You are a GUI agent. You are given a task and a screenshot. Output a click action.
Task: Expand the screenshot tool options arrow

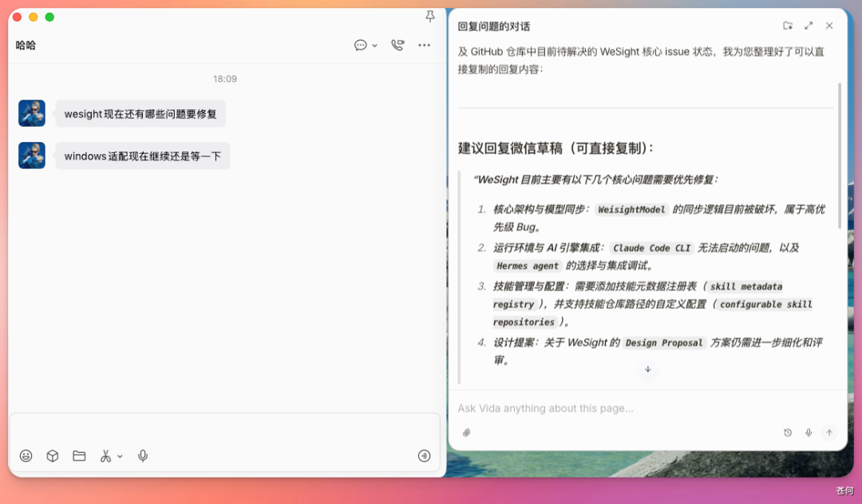click(x=120, y=456)
